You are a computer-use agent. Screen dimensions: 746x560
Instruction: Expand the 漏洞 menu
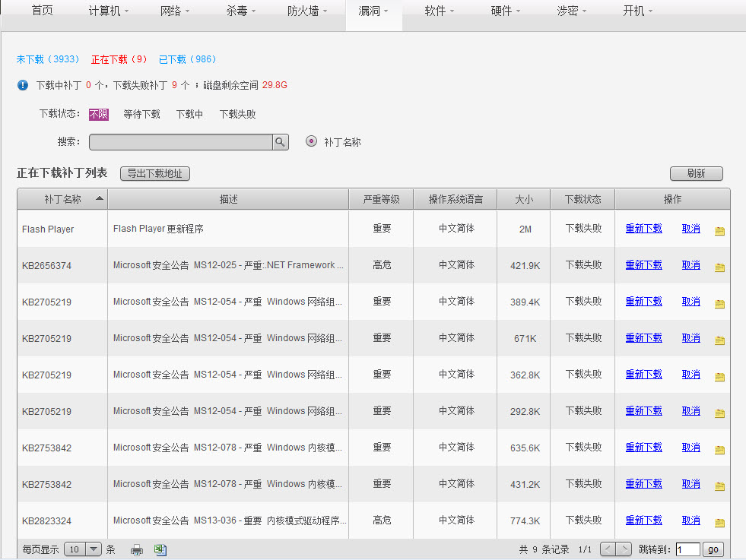373,11
